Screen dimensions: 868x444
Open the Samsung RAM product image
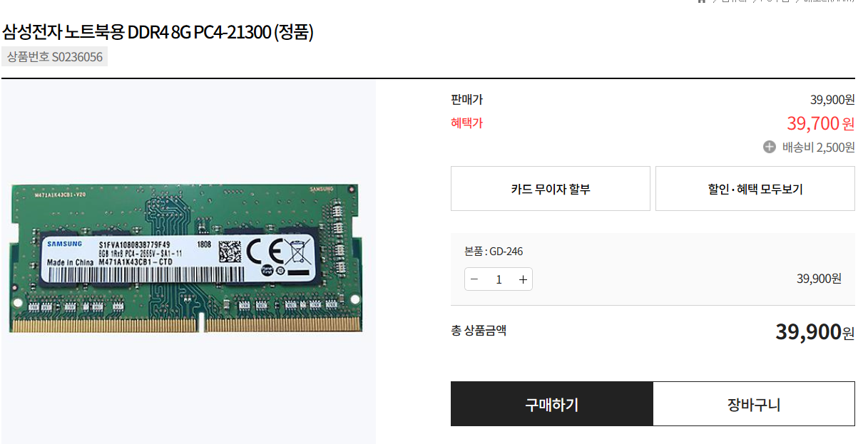(188, 261)
